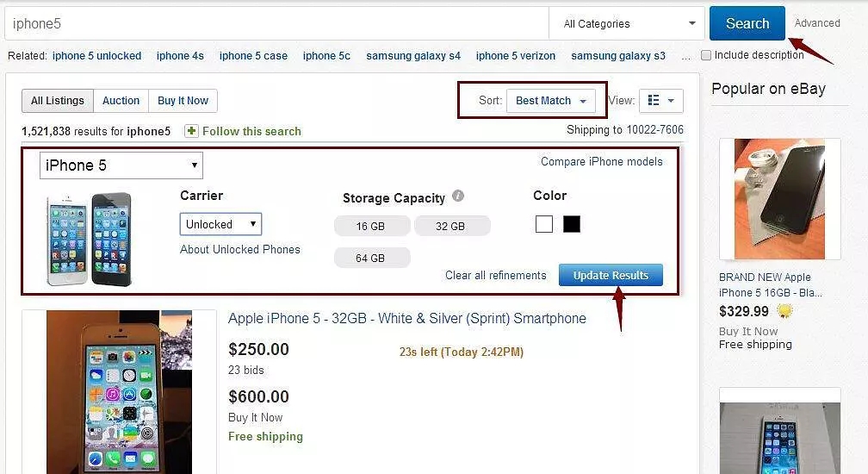Toggle the 64 GB storage filter
The image size is (868, 474).
tap(372, 258)
